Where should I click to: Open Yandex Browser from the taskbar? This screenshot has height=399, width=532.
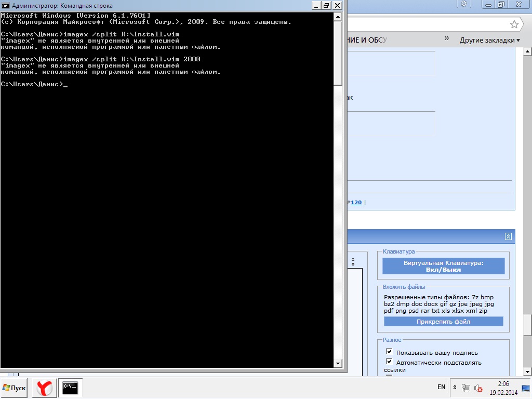coord(44,388)
